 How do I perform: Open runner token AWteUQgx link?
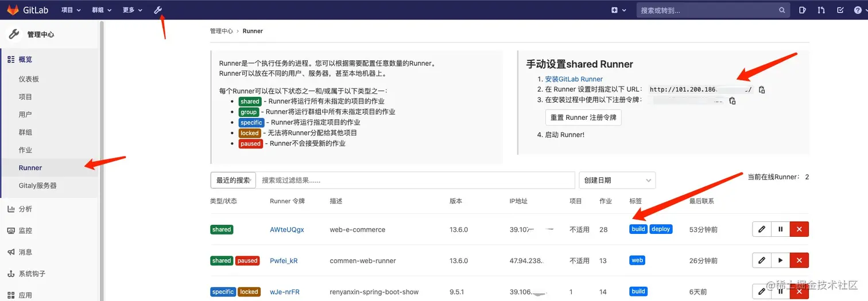click(287, 229)
